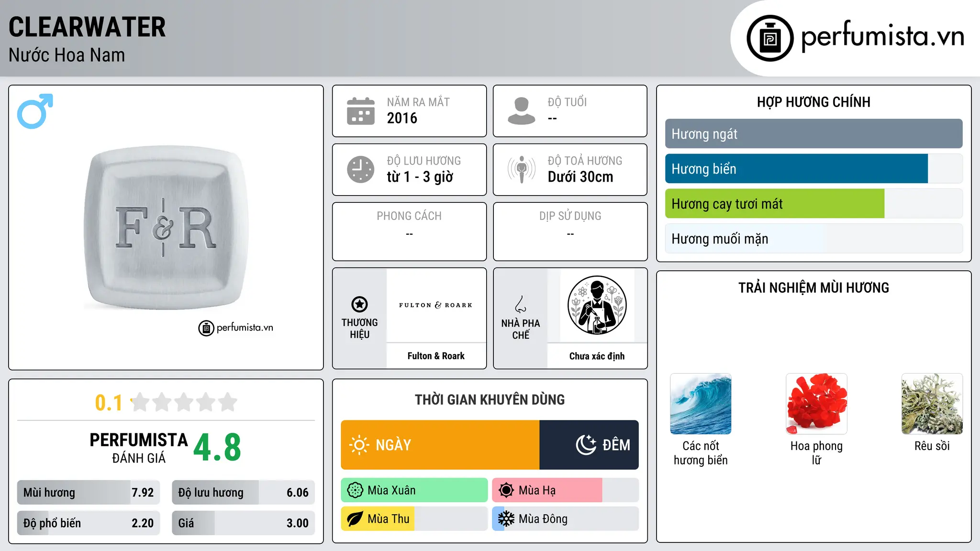Click the Các nốt hương biển caption
The width and height of the screenshot is (980, 551).
(x=701, y=453)
